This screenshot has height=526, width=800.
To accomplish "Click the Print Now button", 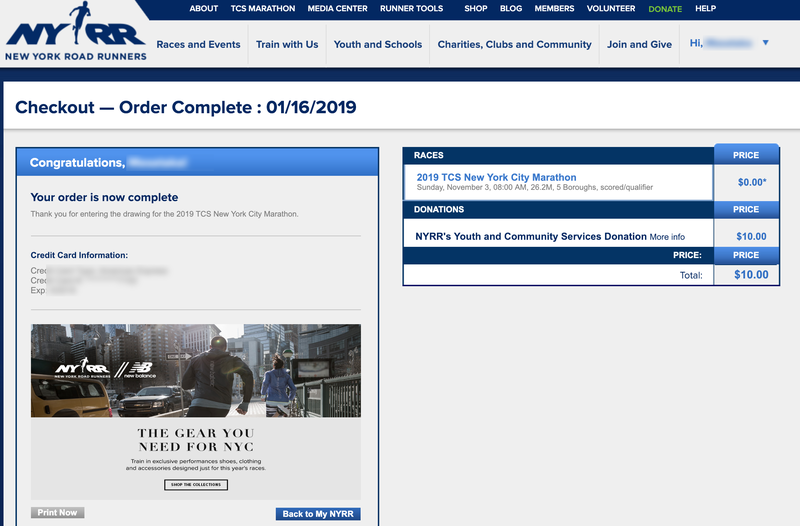I will (57, 513).
